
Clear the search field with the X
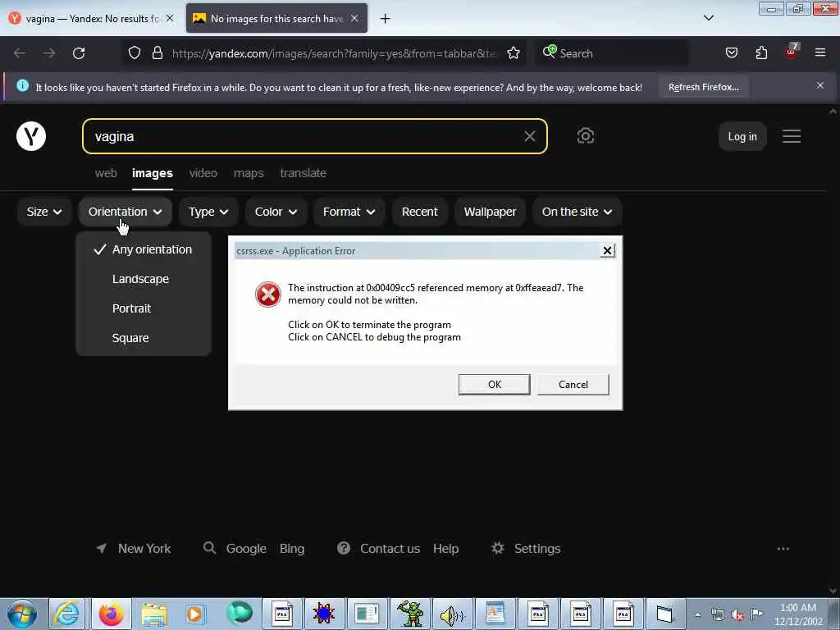click(530, 136)
